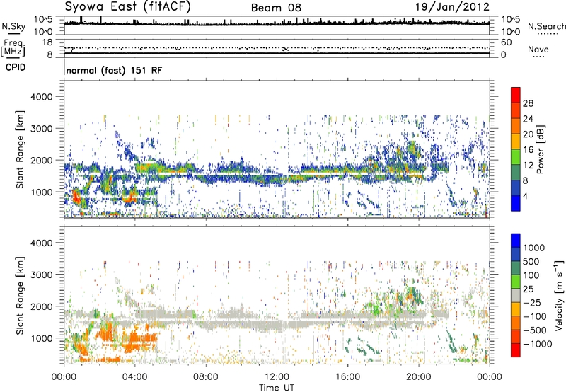Click the '18' frequency tick label
This screenshot has height=392, width=566.
(47, 42)
